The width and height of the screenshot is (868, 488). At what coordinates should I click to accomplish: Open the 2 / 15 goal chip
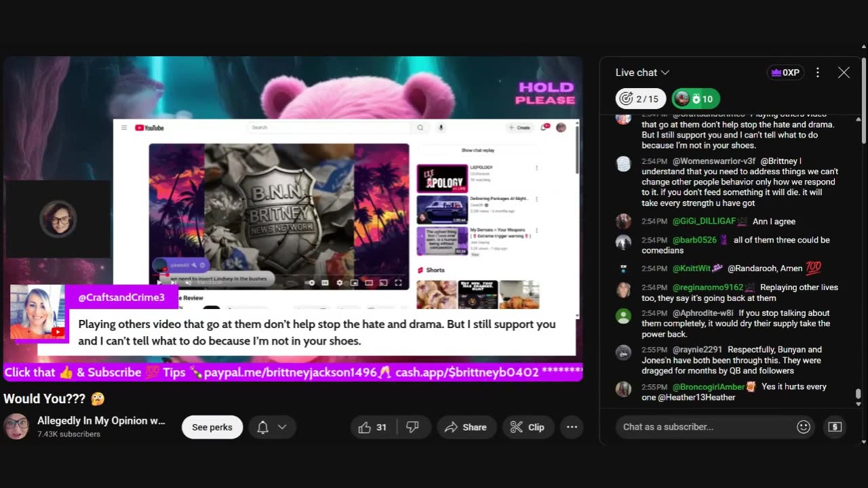tap(640, 99)
